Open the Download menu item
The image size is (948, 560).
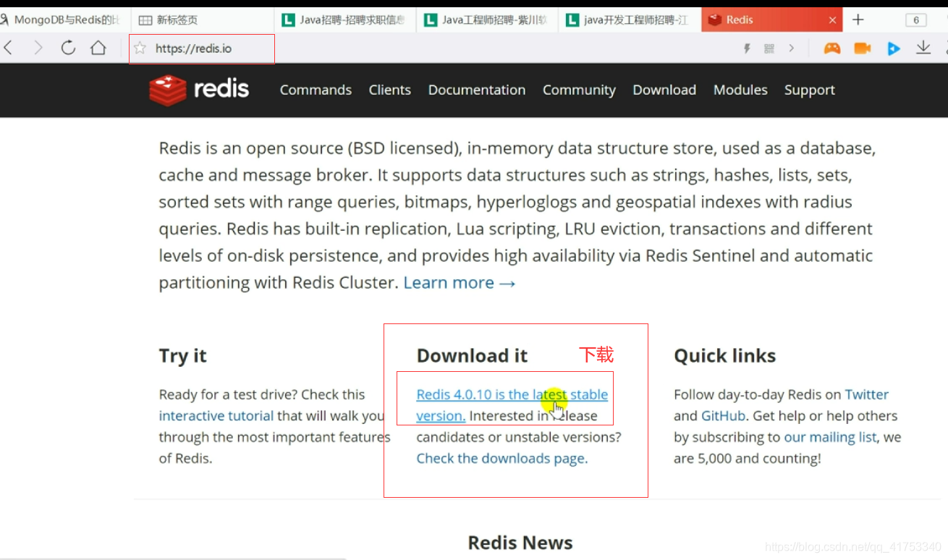point(664,90)
